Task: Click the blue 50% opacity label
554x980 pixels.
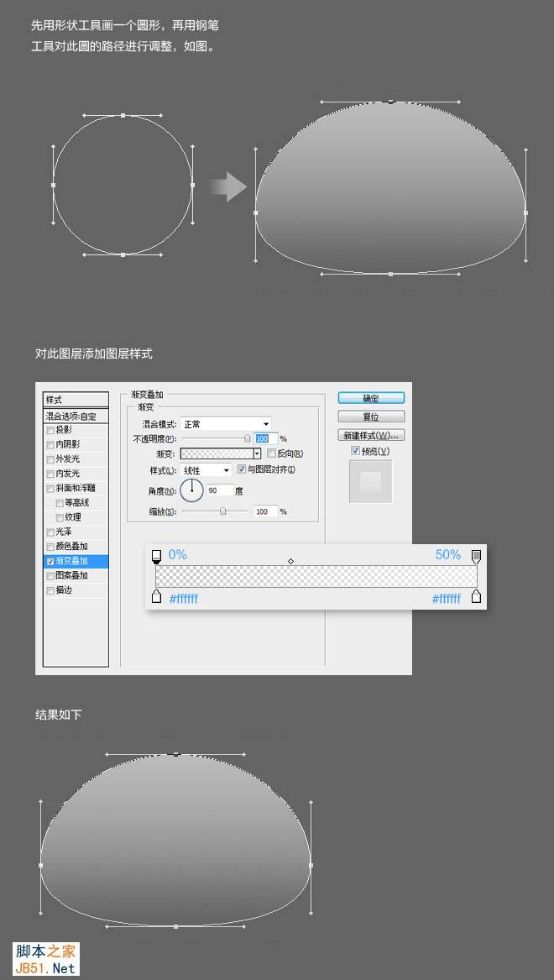Action: tap(448, 554)
